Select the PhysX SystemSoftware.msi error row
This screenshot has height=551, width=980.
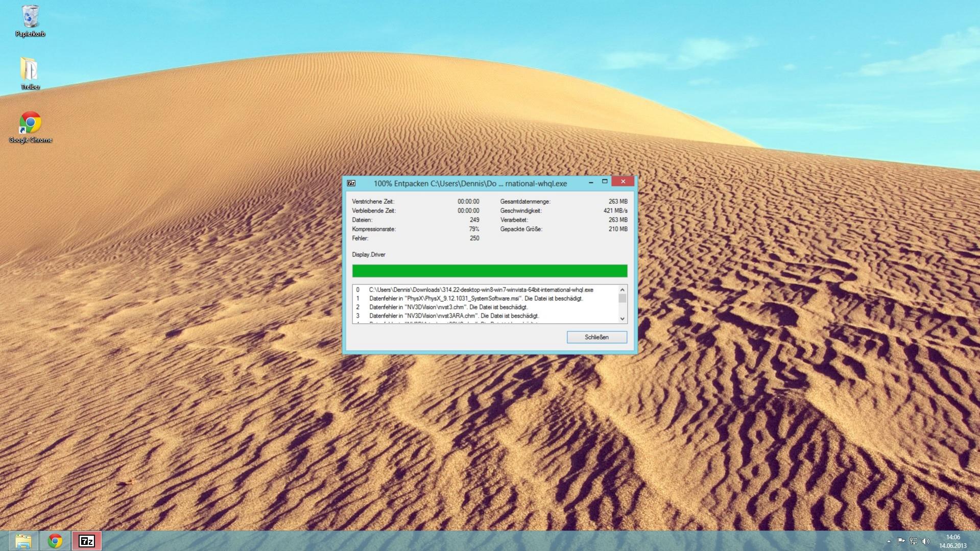click(x=485, y=298)
